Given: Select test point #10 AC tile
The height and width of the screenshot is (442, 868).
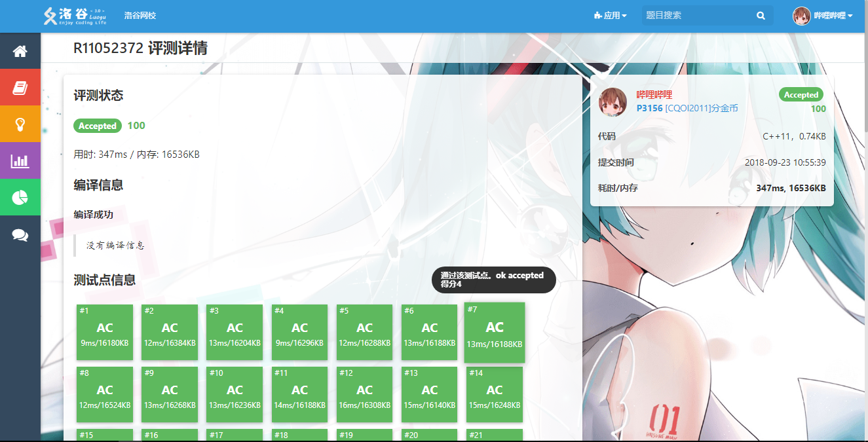Looking at the screenshot, I should (x=235, y=394).
